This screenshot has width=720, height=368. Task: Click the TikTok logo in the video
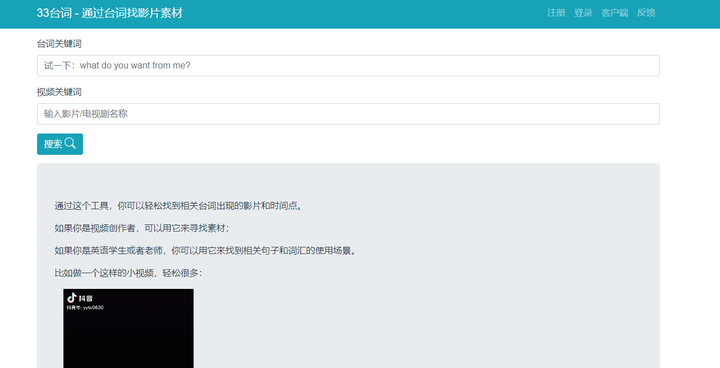click(x=72, y=298)
